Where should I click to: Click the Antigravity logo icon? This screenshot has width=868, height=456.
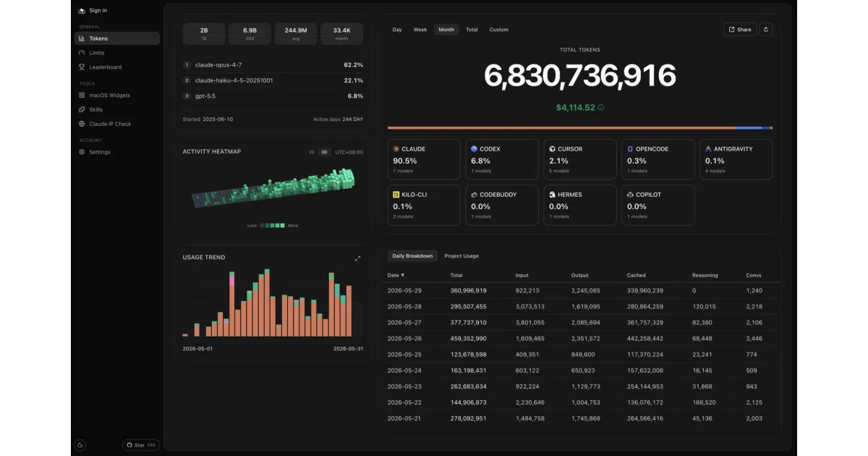pyautogui.click(x=708, y=148)
